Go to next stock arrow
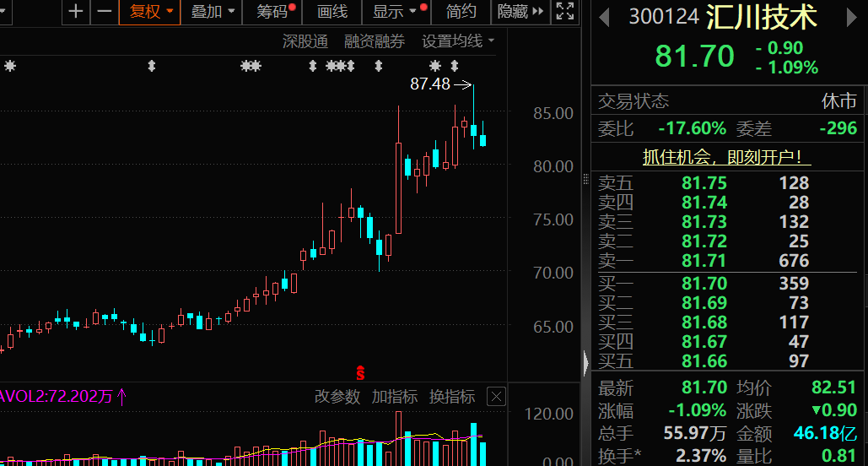 pos(851,17)
